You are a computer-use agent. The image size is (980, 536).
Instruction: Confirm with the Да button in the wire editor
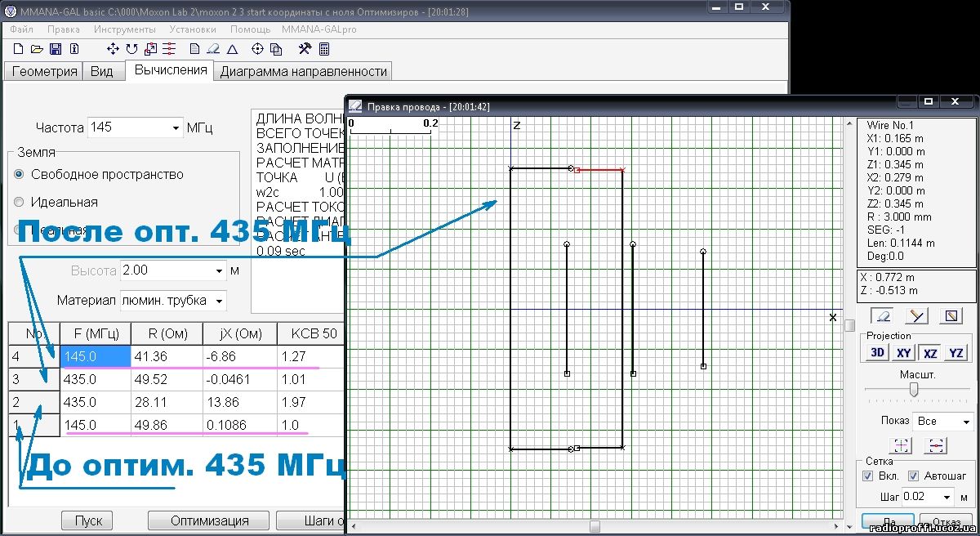(x=889, y=521)
